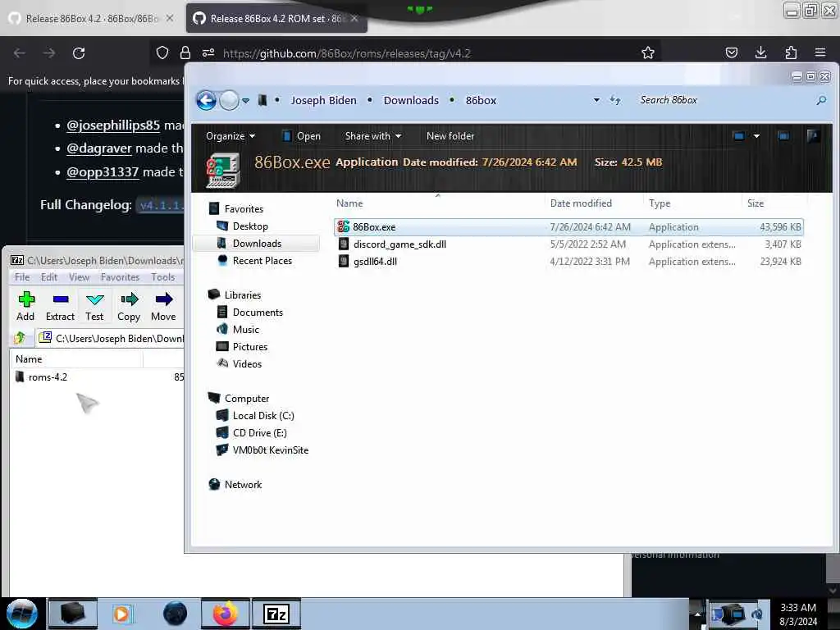Open the Organize menu
840x630 pixels.
pos(231,136)
